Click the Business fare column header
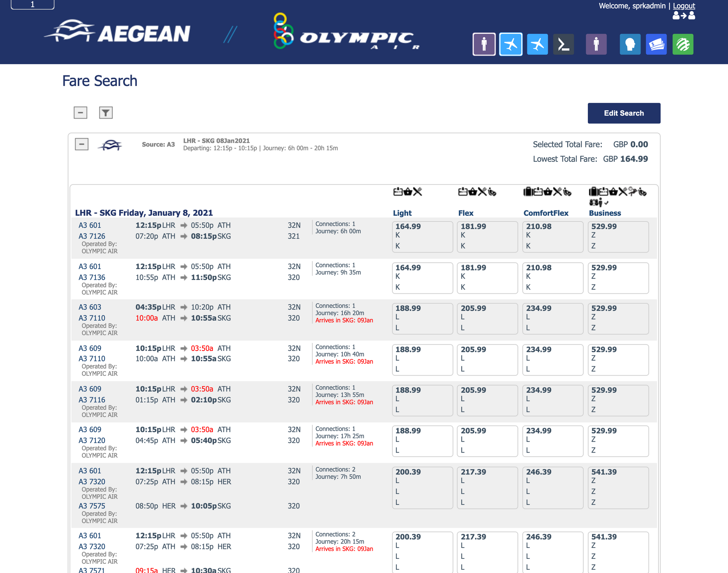 tap(605, 213)
